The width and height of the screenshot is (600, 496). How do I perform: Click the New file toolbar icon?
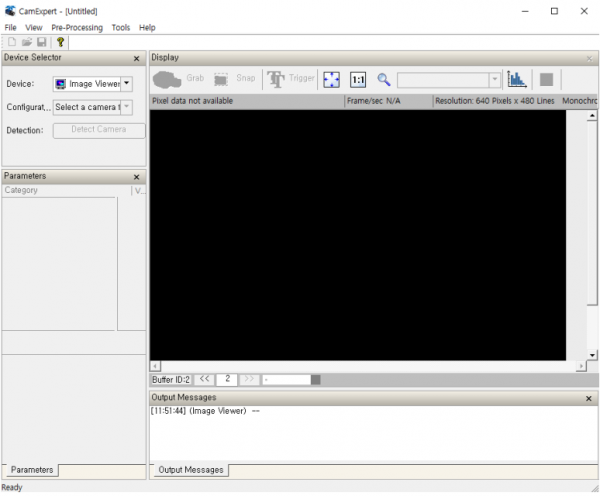12,42
